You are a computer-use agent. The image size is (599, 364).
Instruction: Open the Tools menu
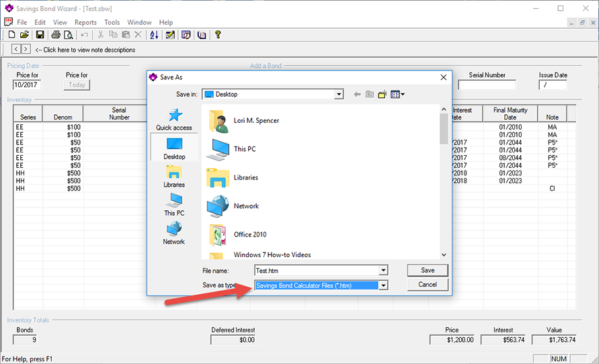(112, 23)
